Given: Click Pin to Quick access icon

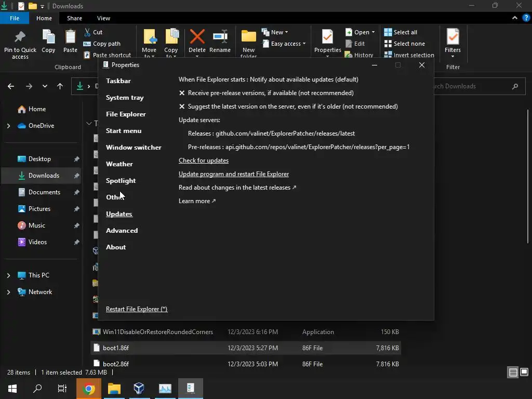Looking at the screenshot, I should [20, 37].
